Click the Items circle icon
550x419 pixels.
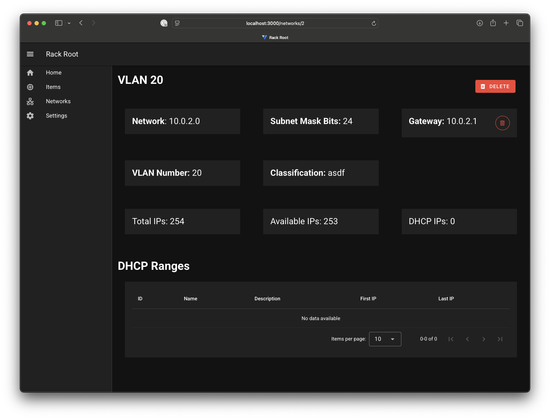[x=30, y=87]
